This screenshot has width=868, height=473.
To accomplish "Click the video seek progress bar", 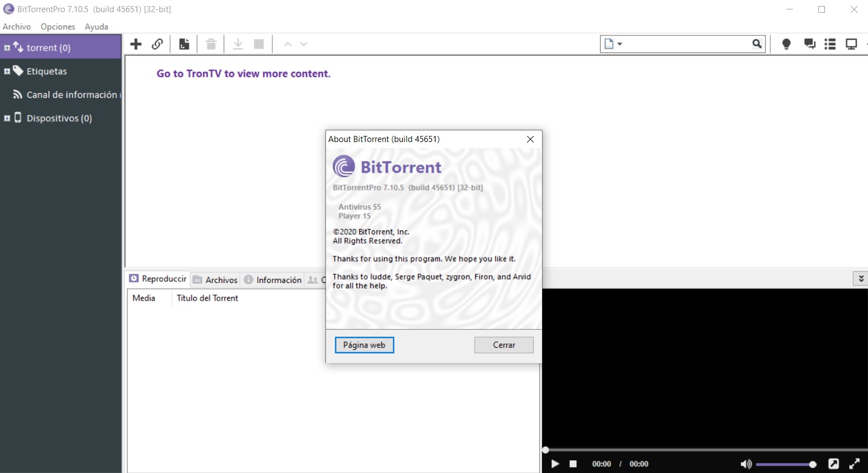I will coord(705,450).
